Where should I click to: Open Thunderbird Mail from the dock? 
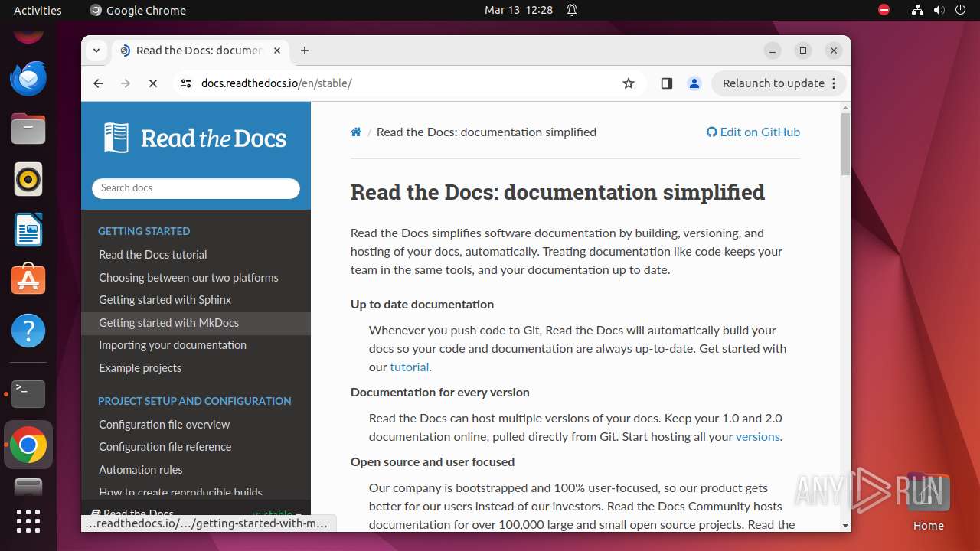28,78
